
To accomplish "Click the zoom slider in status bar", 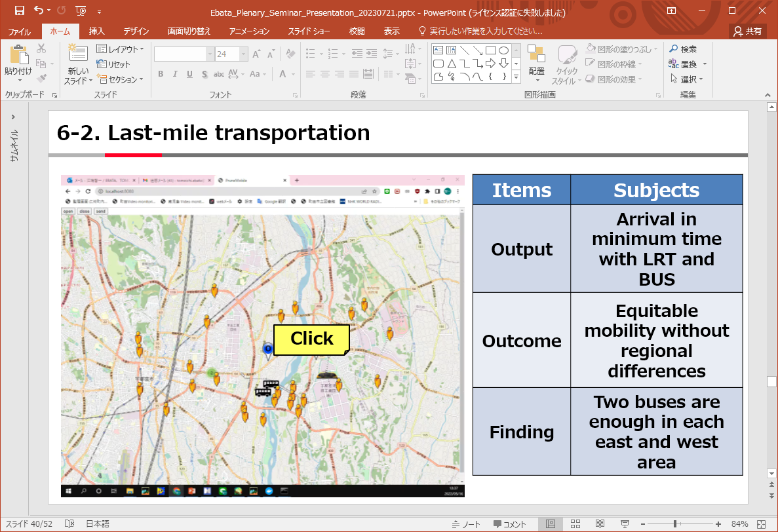I will point(675,524).
